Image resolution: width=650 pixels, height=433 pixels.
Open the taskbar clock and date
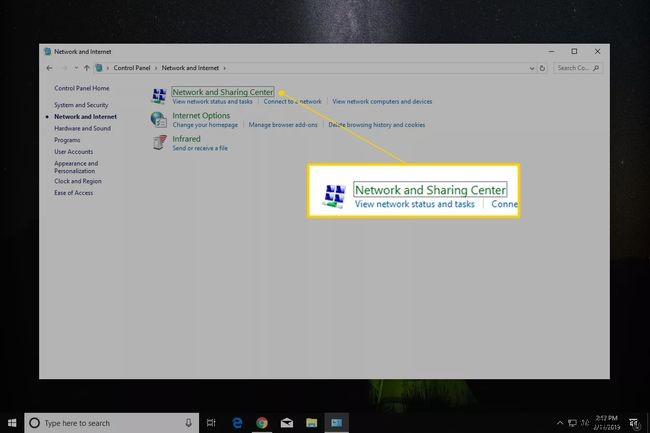click(606, 423)
